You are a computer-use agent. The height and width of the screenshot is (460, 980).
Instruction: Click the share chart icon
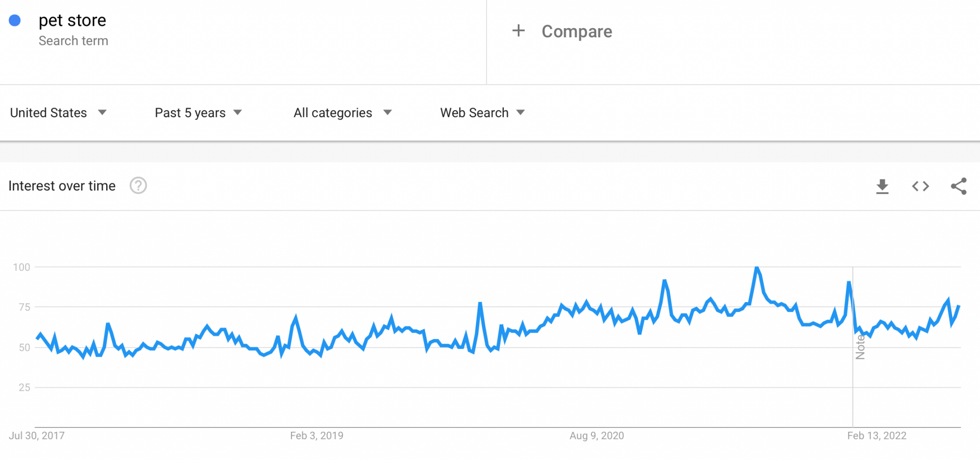[958, 186]
